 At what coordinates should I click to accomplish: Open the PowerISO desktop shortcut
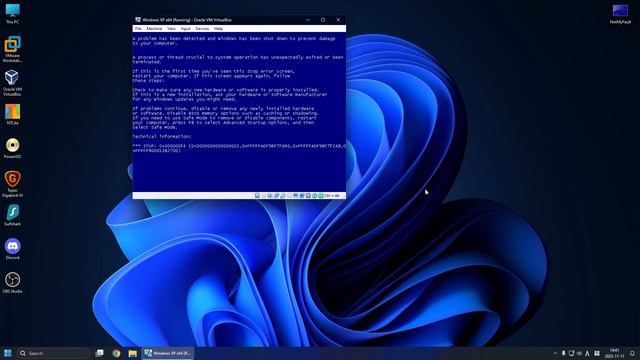click(12, 148)
